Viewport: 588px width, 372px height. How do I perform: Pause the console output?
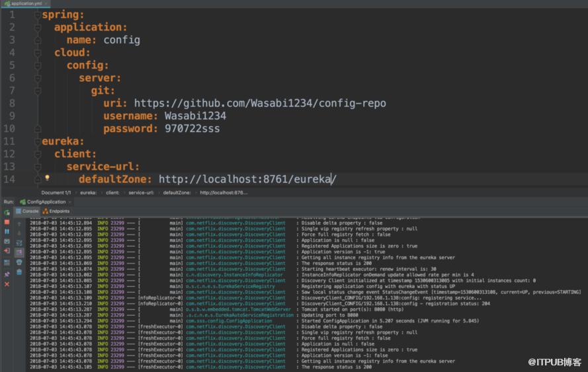(x=7, y=231)
